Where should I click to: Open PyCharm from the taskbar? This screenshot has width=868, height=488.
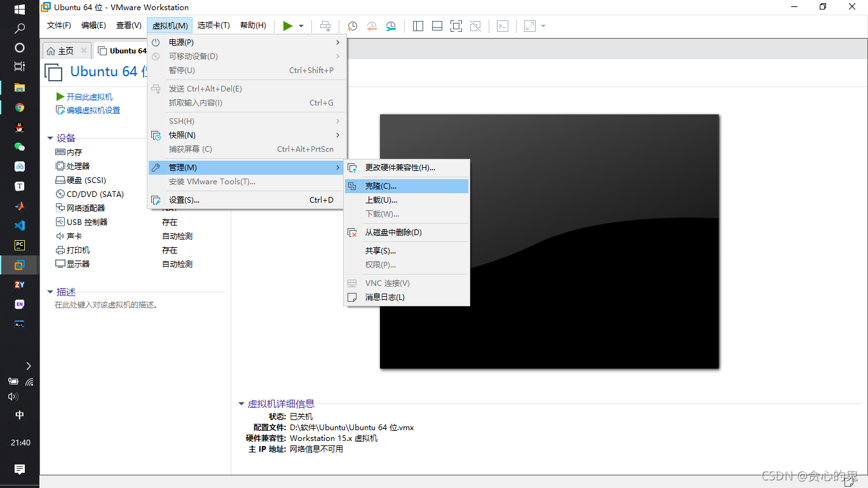(x=20, y=245)
